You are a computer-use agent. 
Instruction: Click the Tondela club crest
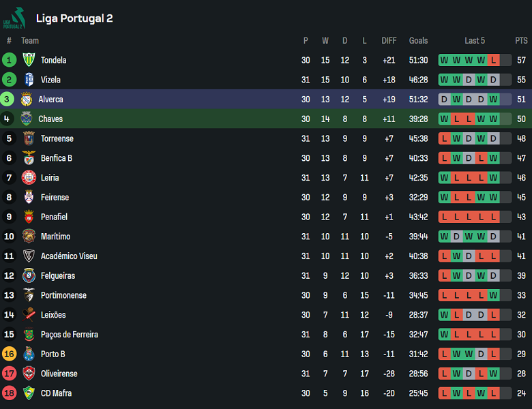29,60
